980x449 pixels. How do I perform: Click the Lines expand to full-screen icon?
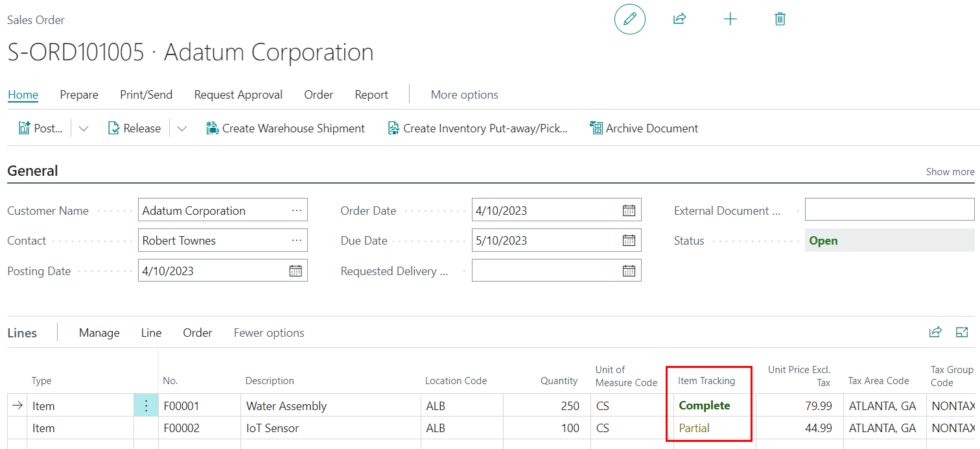pyautogui.click(x=962, y=332)
